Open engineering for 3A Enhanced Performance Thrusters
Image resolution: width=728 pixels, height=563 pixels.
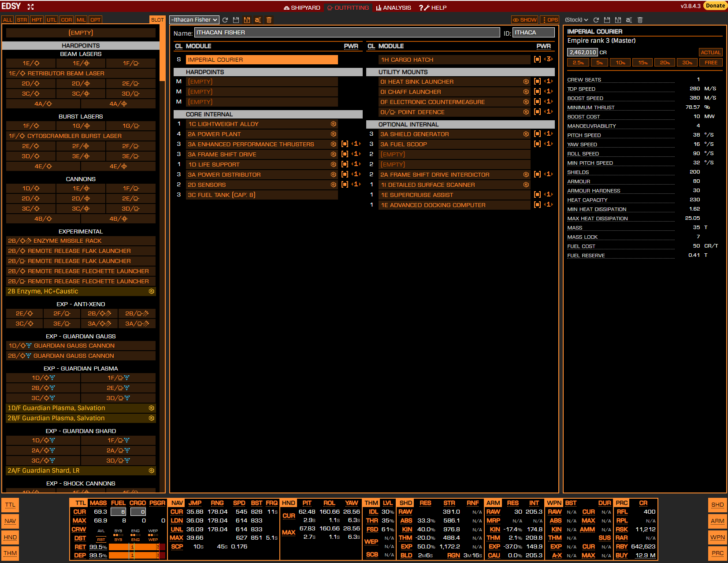(334, 144)
